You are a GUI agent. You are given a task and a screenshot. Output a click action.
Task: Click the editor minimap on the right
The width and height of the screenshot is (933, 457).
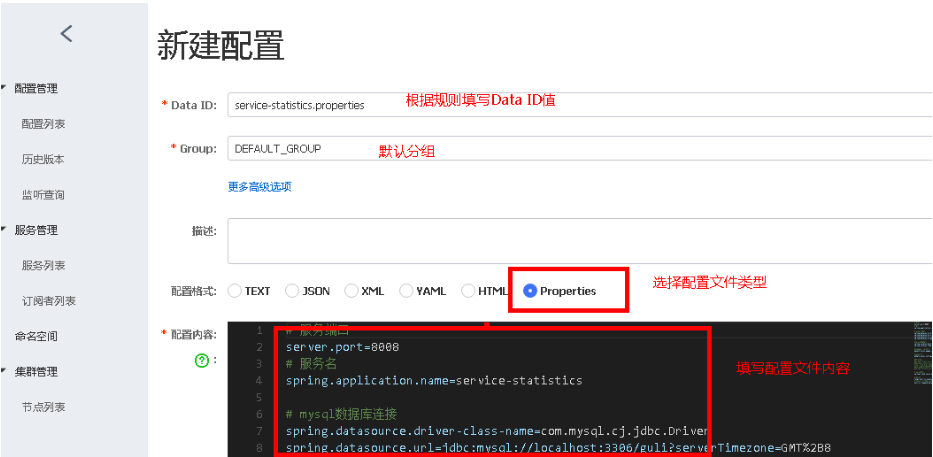tap(922, 353)
